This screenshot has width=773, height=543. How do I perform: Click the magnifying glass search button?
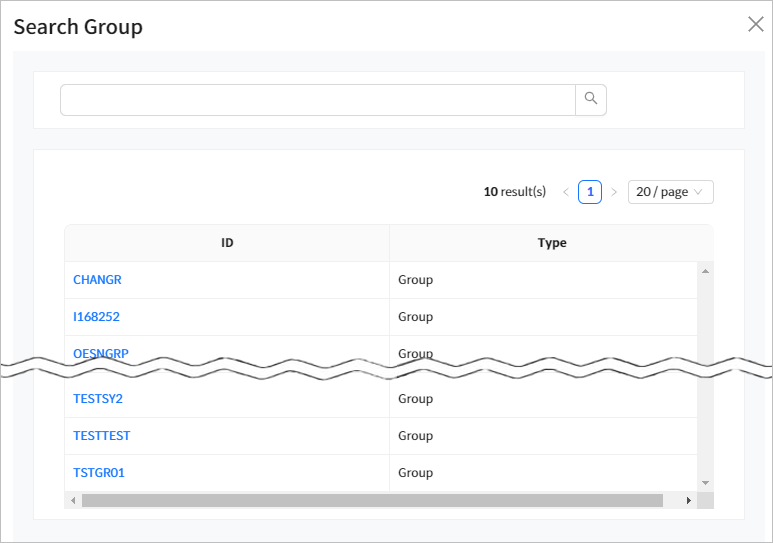tap(591, 99)
